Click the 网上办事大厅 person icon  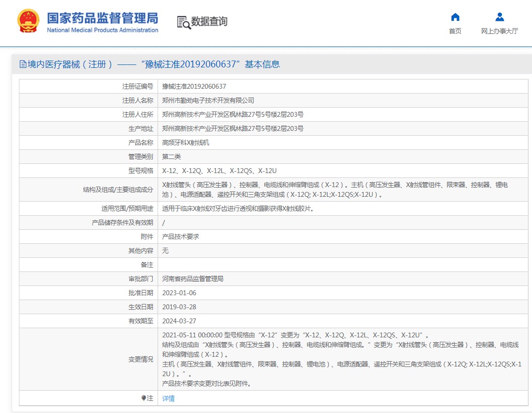pyautogui.click(x=500, y=17)
